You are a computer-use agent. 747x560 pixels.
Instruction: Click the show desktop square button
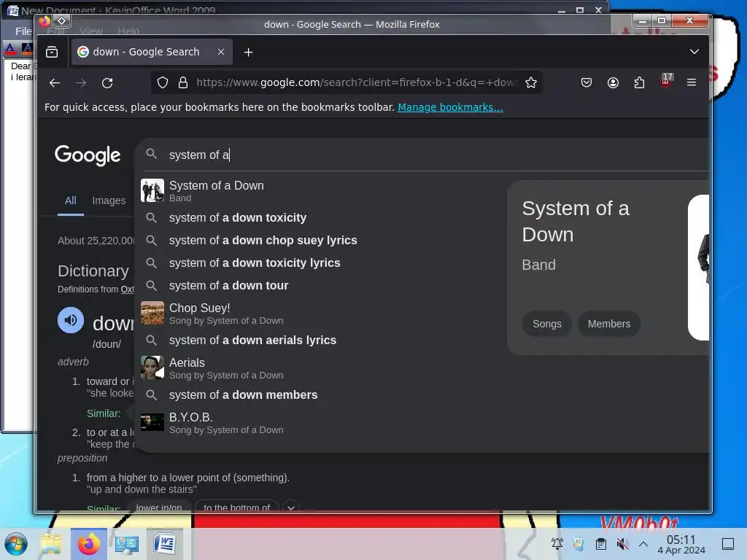727,544
